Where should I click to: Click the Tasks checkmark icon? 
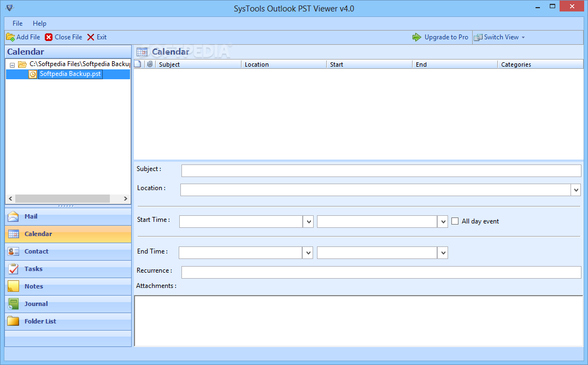coord(14,269)
